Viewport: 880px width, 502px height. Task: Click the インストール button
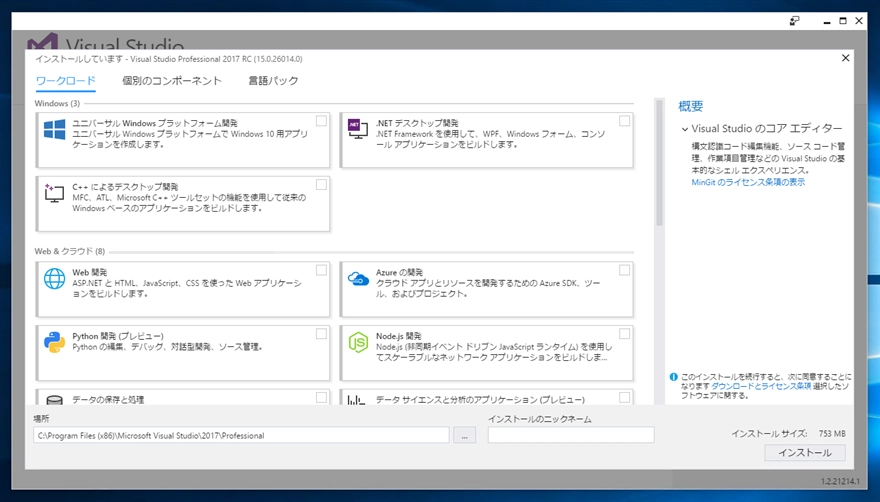point(805,453)
